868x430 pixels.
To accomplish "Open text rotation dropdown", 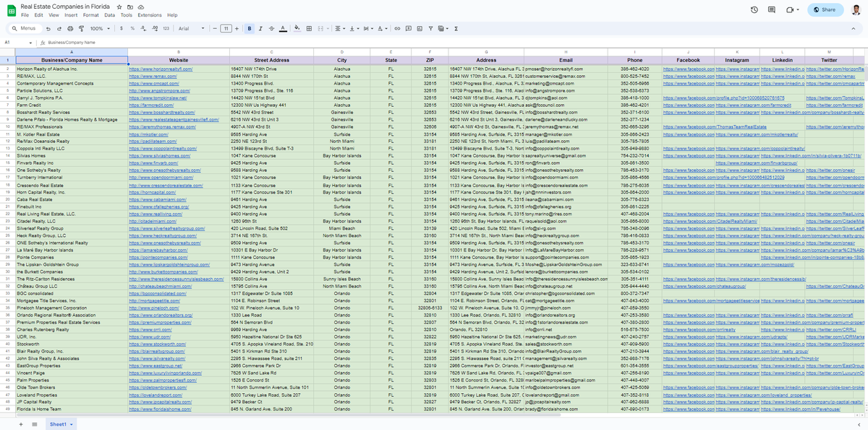I will 381,28.
